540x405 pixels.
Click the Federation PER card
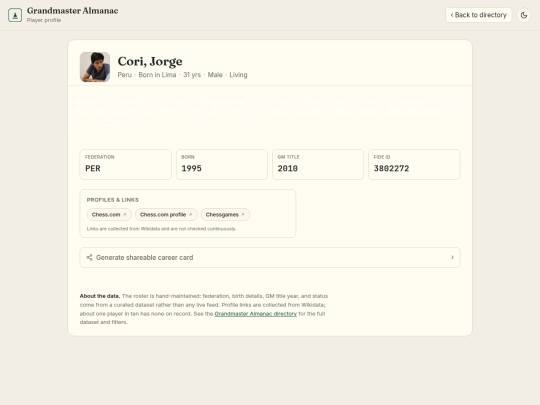pyautogui.click(x=125, y=164)
